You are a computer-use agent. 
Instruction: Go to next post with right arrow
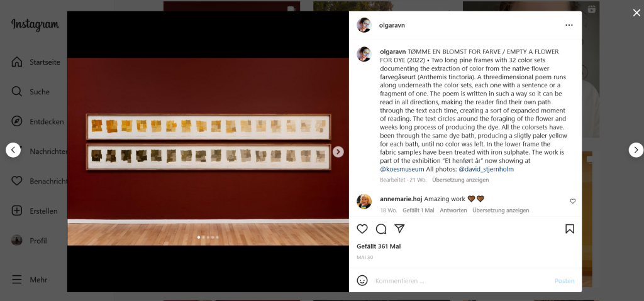pyautogui.click(x=636, y=150)
